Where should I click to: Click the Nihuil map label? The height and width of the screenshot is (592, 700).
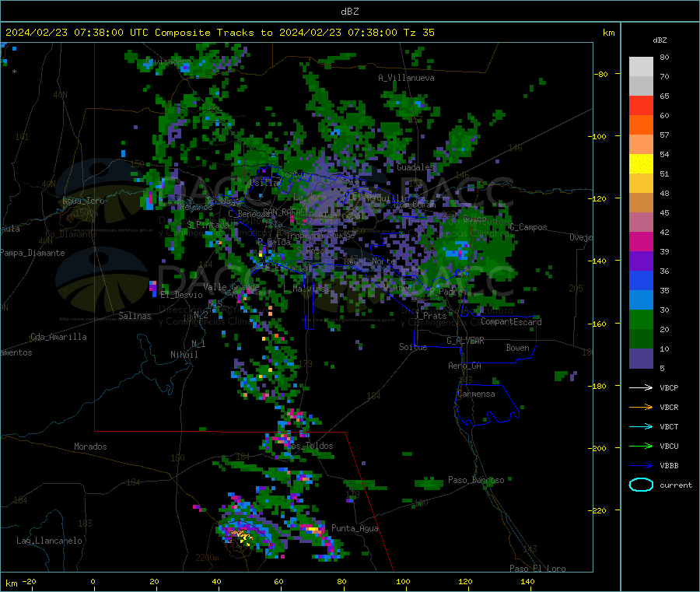tap(184, 355)
